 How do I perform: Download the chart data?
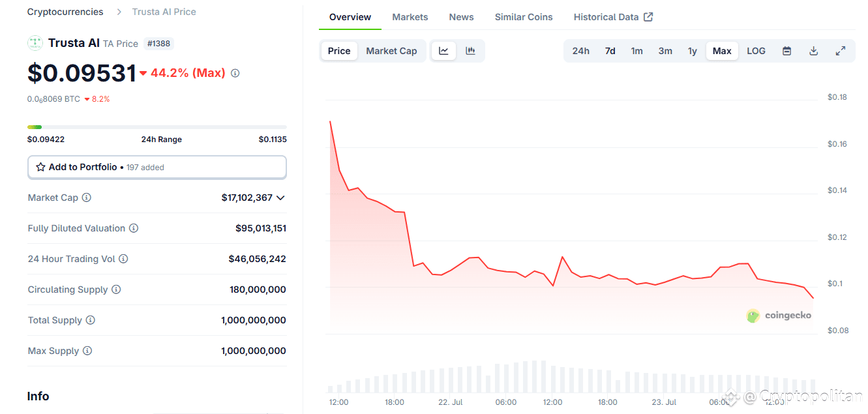coord(814,51)
